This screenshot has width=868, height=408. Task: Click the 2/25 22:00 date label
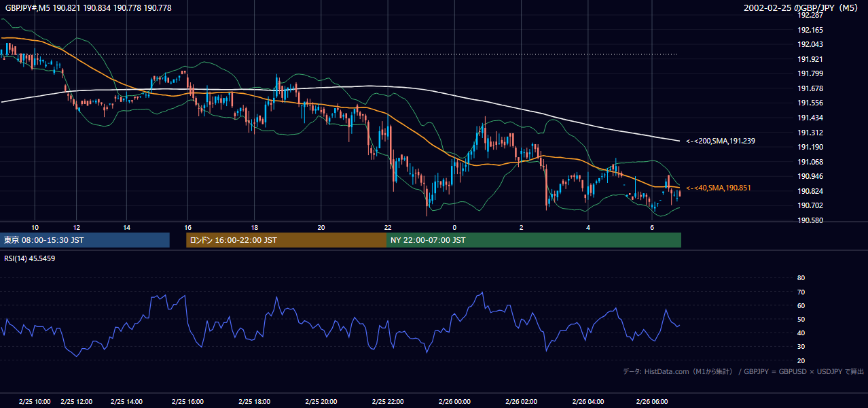pyautogui.click(x=388, y=402)
